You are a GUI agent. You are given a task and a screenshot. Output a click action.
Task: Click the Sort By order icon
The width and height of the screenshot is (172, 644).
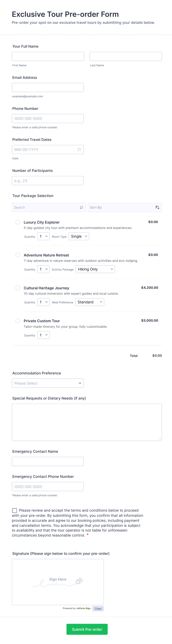click(x=157, y=208)
